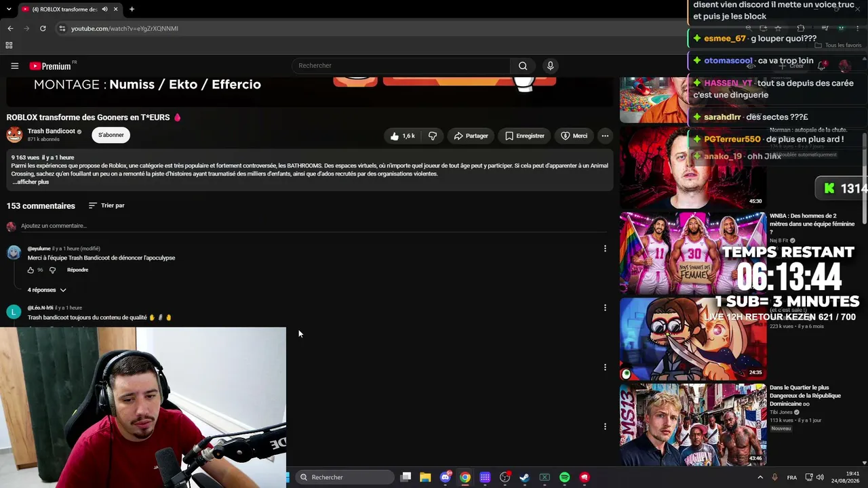Click the YouTube search magnifier button

coord(523,66)
